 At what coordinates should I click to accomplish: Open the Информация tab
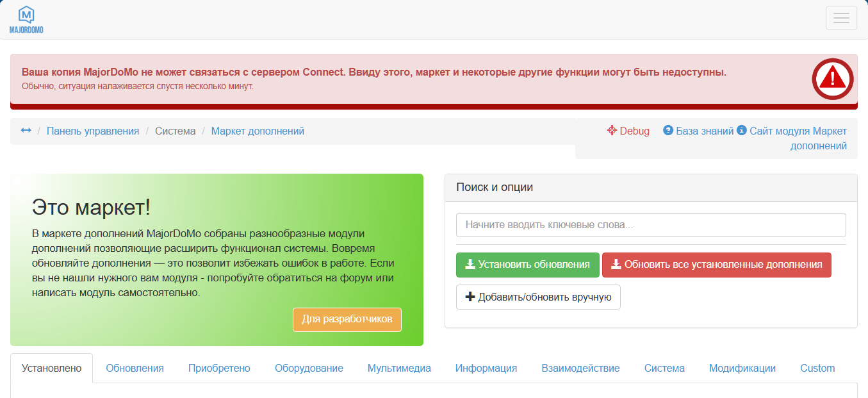tap(486, 368)
